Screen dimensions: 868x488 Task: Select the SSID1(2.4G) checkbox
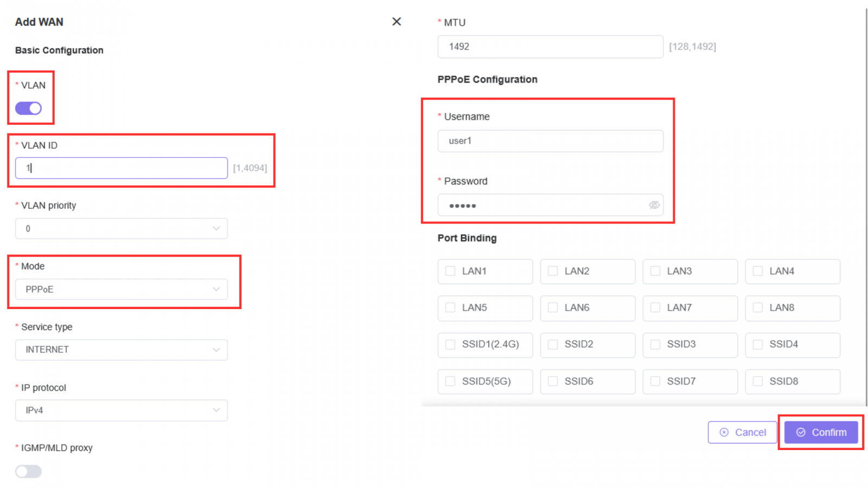tap(450, 345)
